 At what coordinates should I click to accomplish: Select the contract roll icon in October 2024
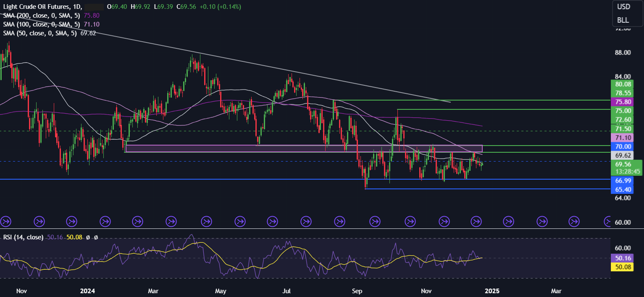(410, 221)
